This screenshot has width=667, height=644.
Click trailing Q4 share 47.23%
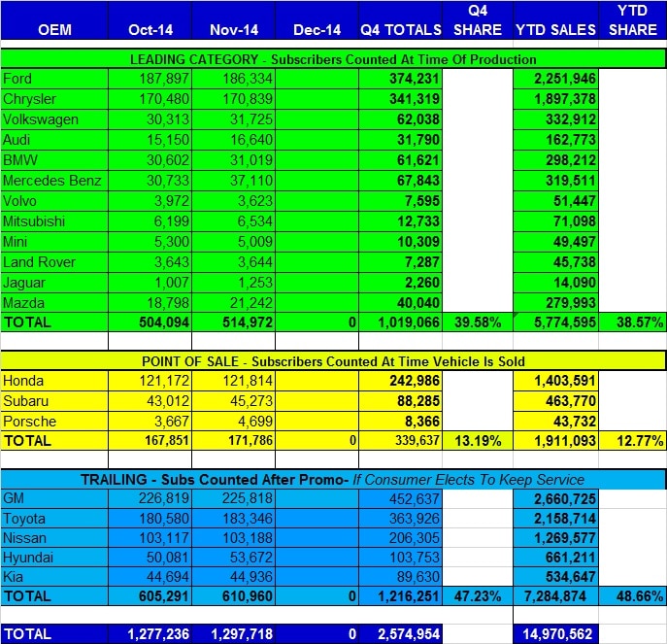tap(478, 596)
